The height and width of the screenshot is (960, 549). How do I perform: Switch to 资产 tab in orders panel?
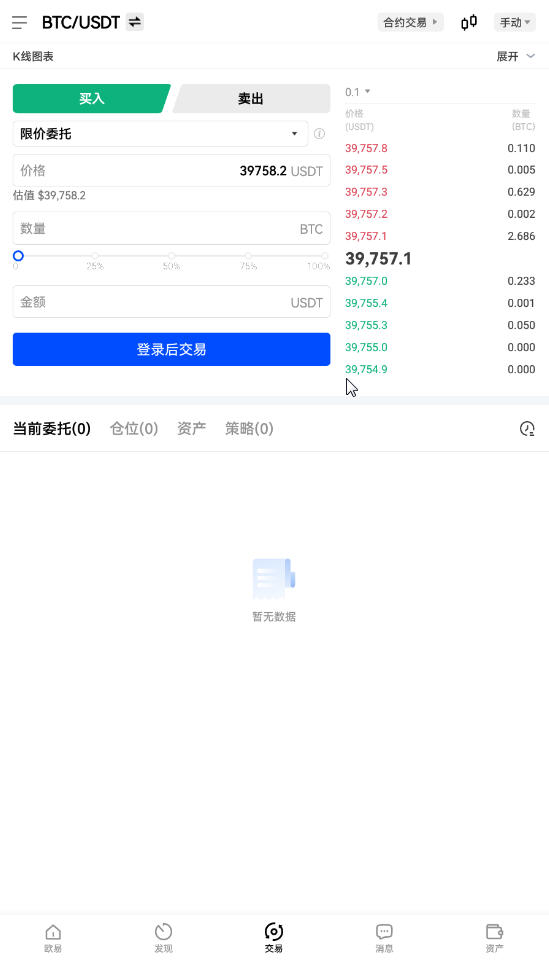[192, 429]
